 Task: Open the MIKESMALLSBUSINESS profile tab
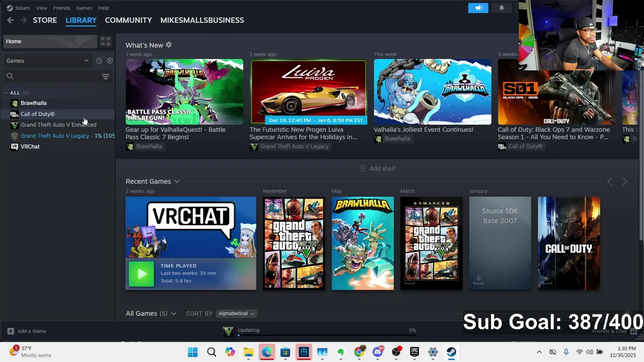coord(202,20)
